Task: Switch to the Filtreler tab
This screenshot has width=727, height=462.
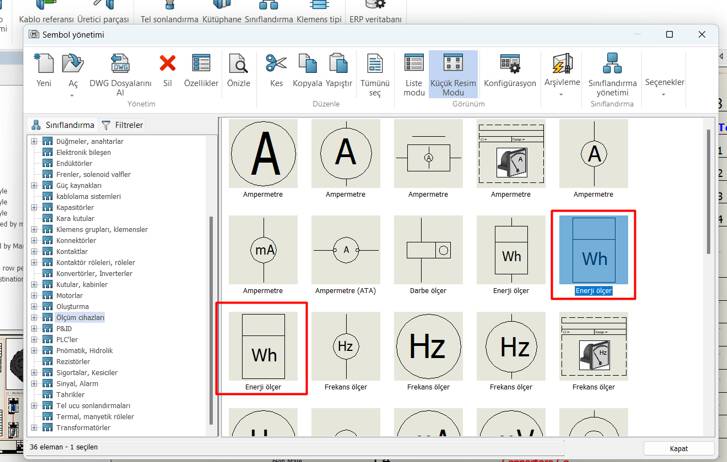Action: [x=122, y=125]
